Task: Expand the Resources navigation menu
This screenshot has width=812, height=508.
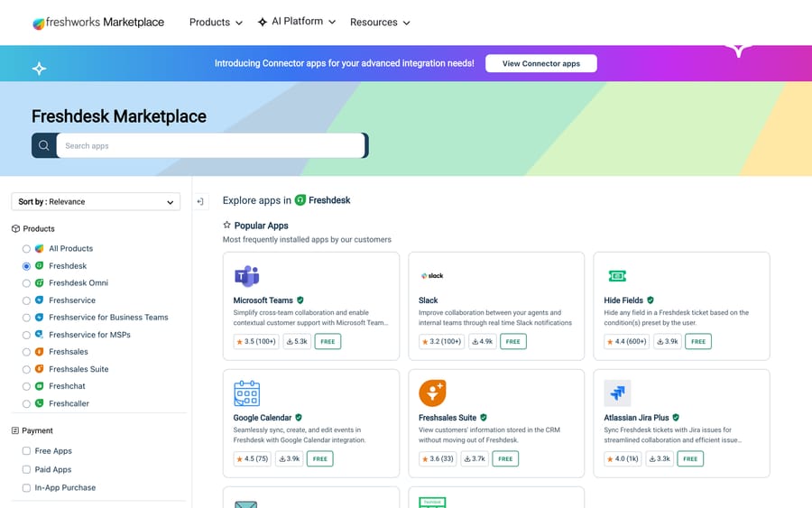Action: coord(380,23)
